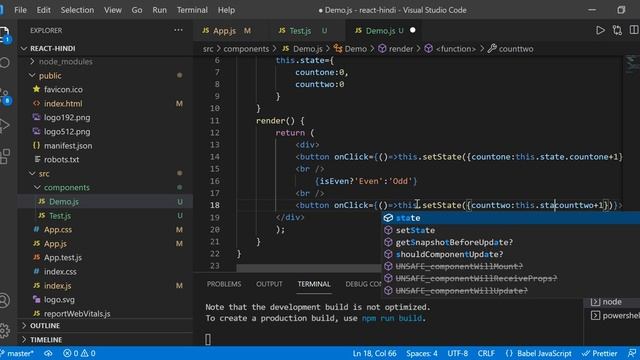Image resolution: width=640 pixels, height=360 pixels.
Task: Click the editor horizontal scrollbar
Action: 309,268
